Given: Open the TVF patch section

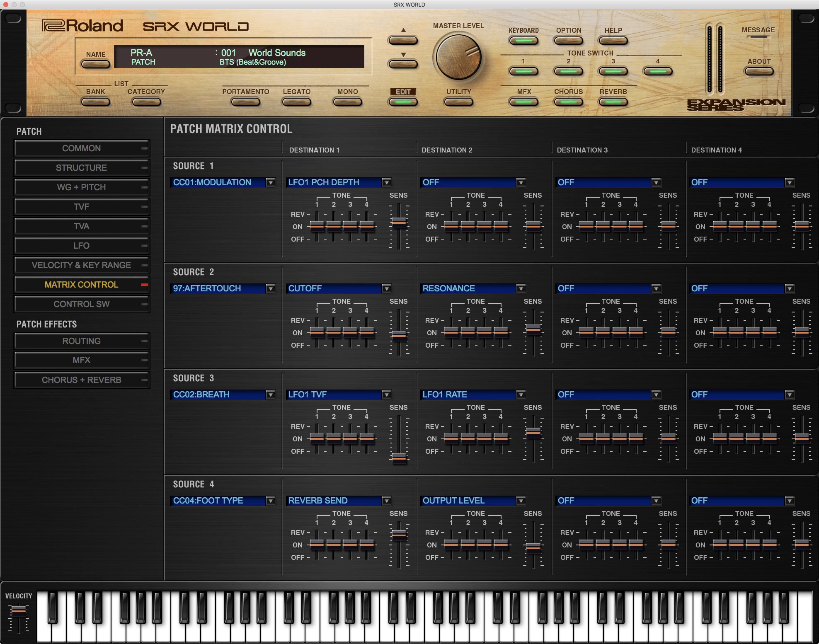Looking at the screenshot, I should (82, 206).
